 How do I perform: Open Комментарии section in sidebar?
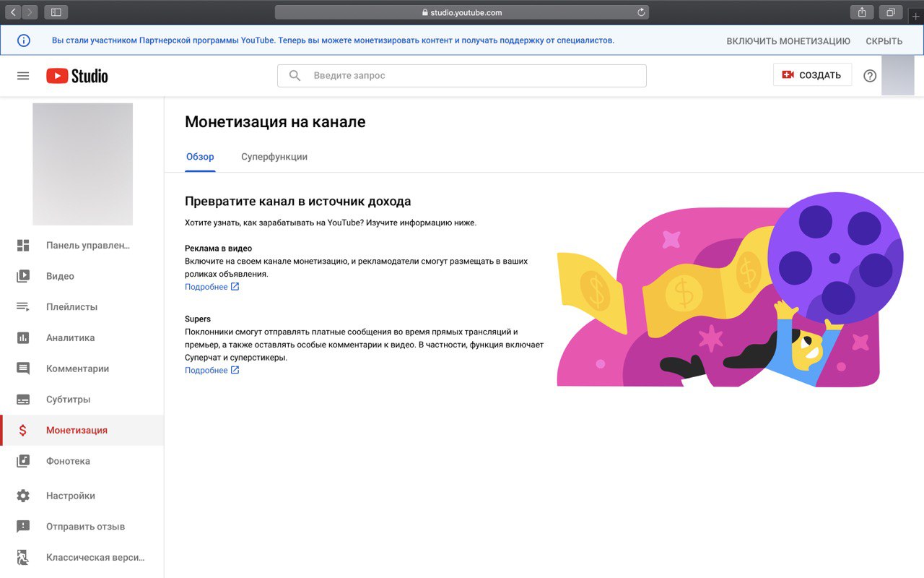tap(82, 368)
